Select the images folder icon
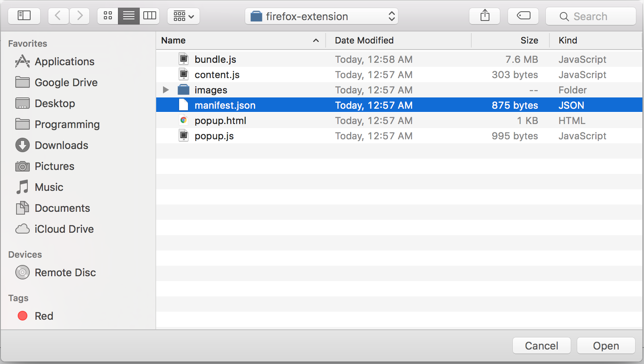The image size is (644, 364). click(x=184, y=90)
